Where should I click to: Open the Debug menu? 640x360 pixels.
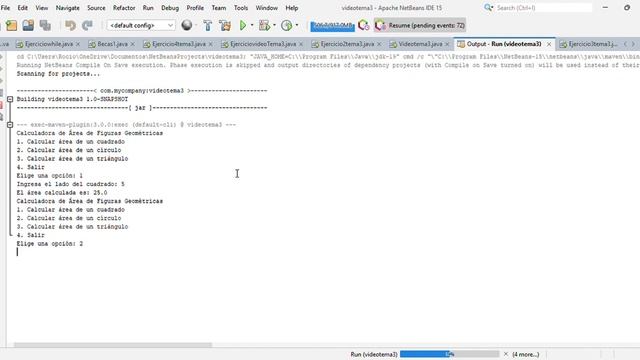170,8
